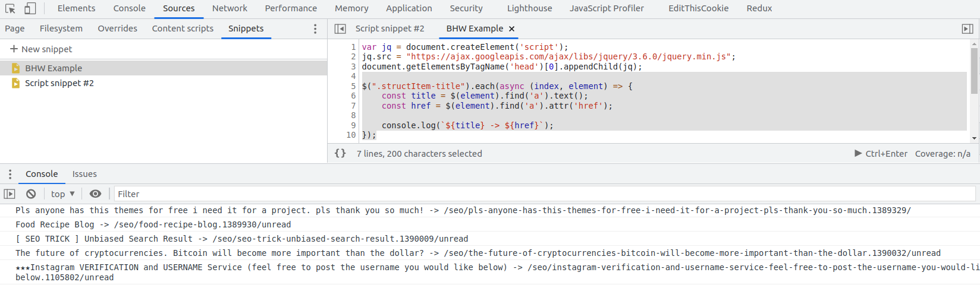Click line number 5 in the gutter

pos(353,86)
